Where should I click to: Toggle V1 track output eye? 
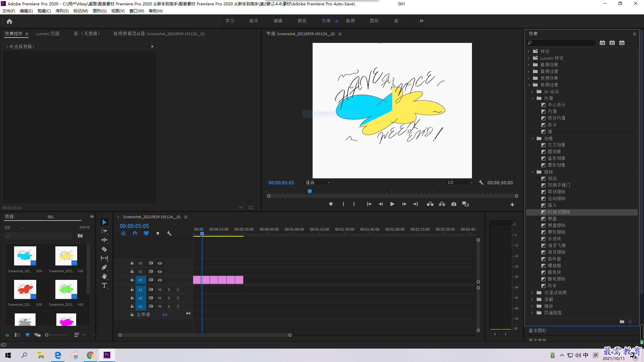click(x=160, y=280)
